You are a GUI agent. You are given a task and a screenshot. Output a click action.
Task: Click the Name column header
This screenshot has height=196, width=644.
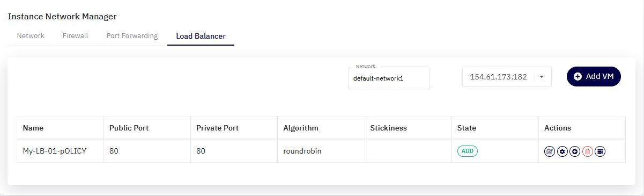pyautogui.click(x=33, y=128)
